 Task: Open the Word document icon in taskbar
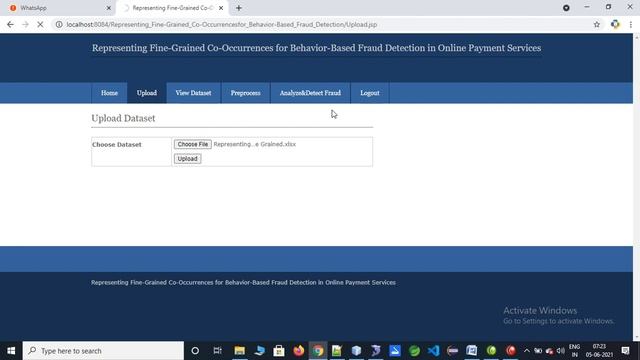pos(471,351)
